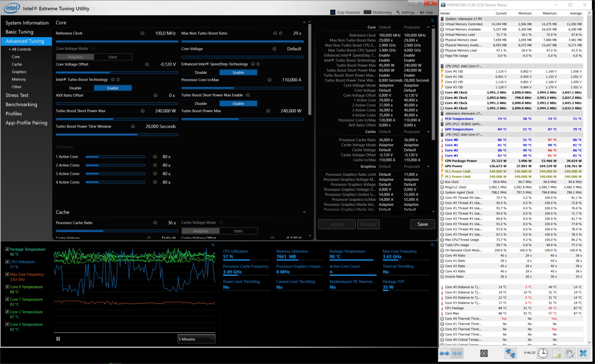Open Settings in the top bar
This screenshot has height=364, width=595.
[405, 12]
